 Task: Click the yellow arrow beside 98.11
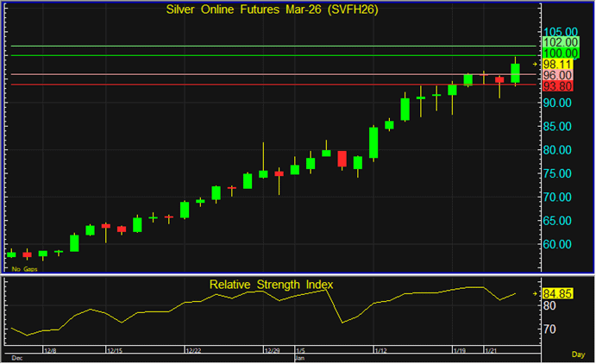tap(536, 64)
